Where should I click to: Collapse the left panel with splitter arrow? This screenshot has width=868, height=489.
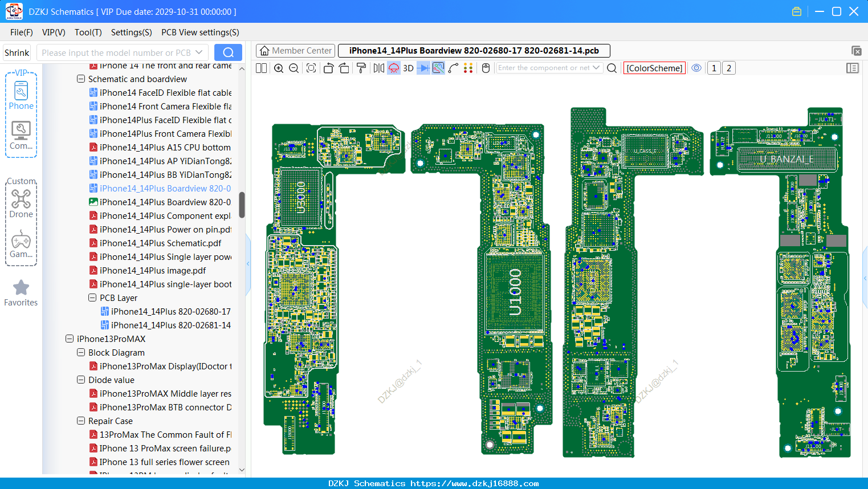point(248,263)
